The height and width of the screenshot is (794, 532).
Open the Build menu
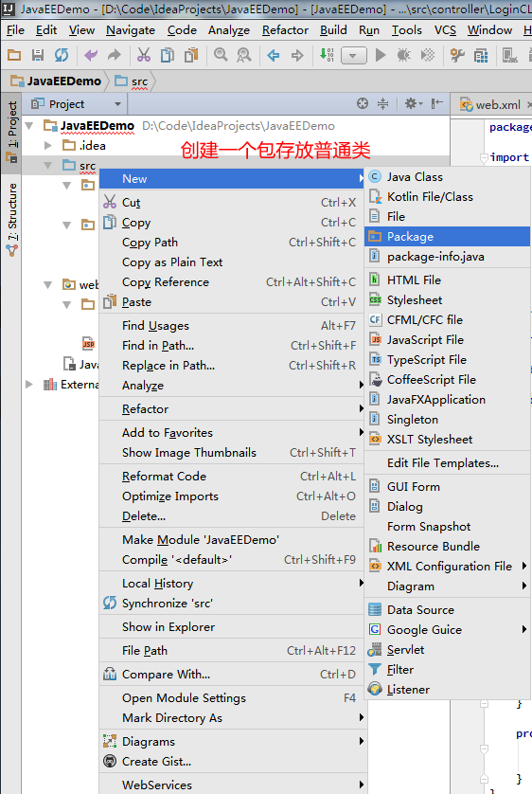click(333, 30)
